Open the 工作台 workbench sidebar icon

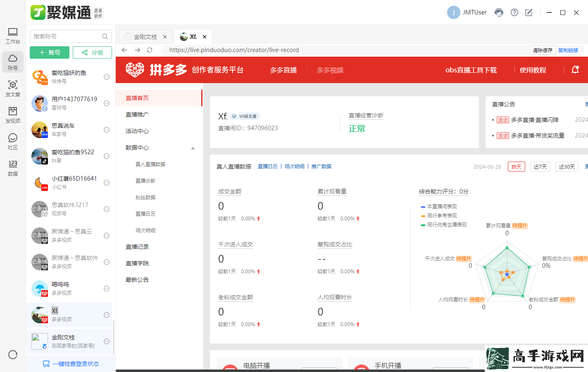coord(13,36)
